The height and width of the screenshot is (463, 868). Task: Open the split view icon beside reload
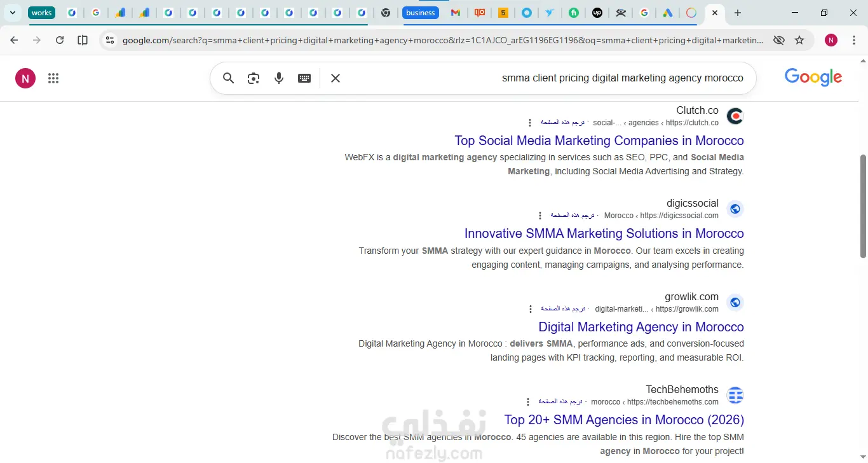[83, 40]
